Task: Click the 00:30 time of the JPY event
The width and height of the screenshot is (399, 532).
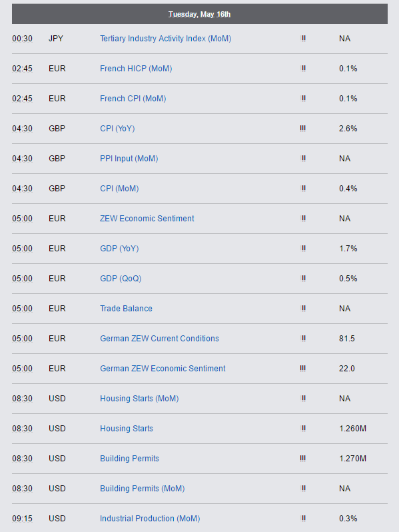Action: point(23,39)
